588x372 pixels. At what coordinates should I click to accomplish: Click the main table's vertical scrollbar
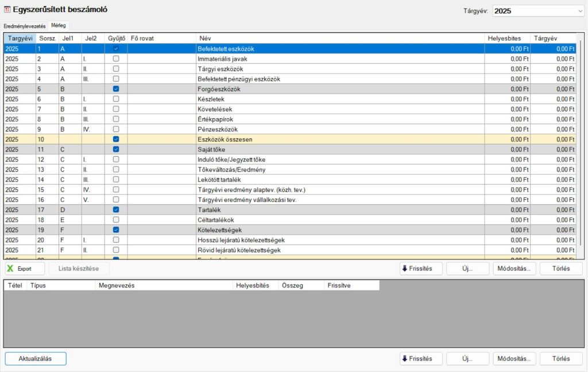(x=581, y=144)
